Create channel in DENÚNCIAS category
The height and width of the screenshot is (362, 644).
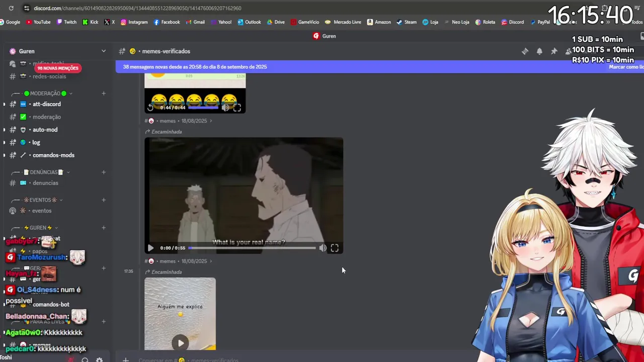click(x=104, y=172)
